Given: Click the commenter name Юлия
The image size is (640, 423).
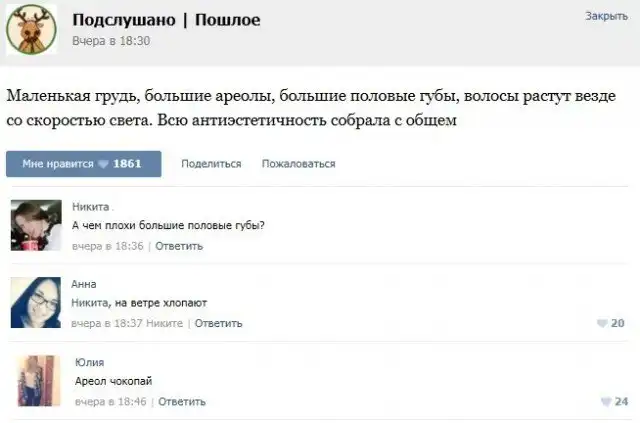Looking at the screenshot, I should [89, 362].
